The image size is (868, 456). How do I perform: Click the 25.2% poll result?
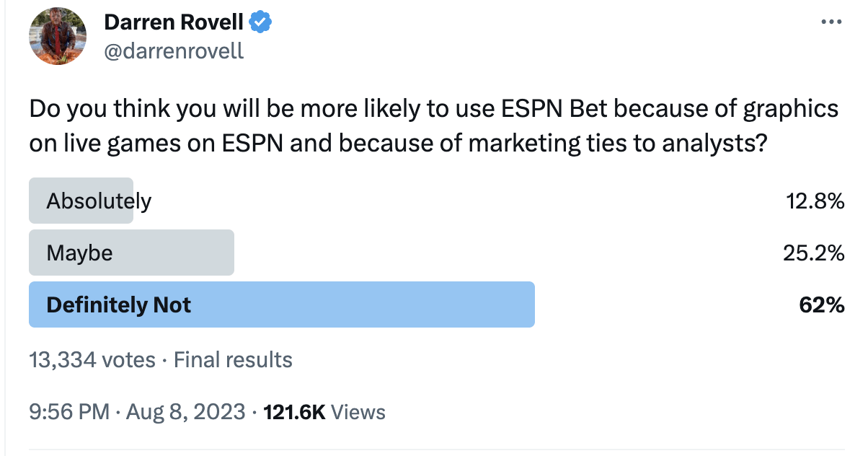(x=814, y=253)
